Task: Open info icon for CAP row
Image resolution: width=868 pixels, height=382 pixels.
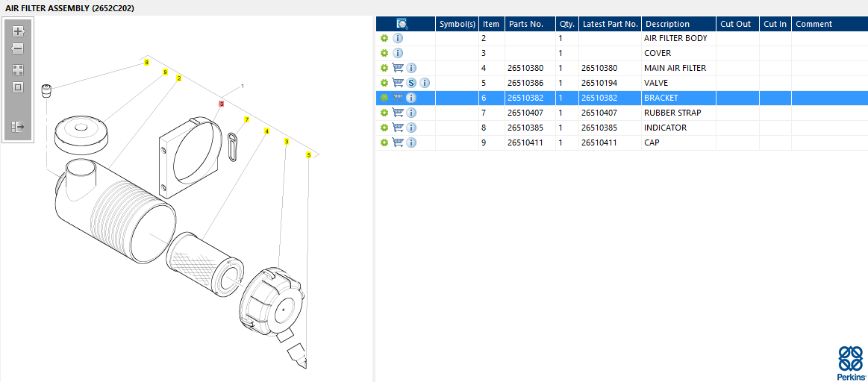Action: click(x=411, y=143)
